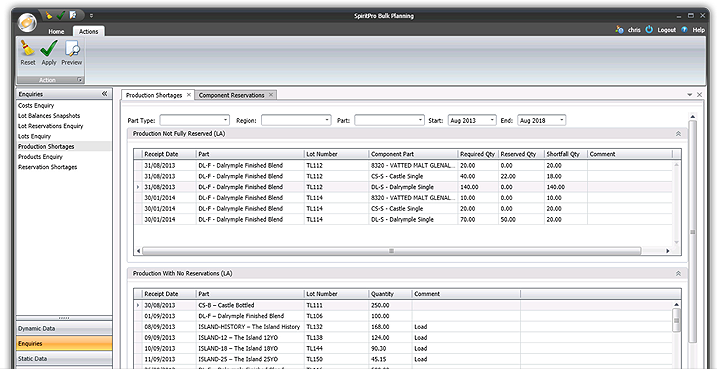The width and height of the screenshot is (717, 369).
Task: Click the side panel splitter grip dots
Action: click(64, 318)
